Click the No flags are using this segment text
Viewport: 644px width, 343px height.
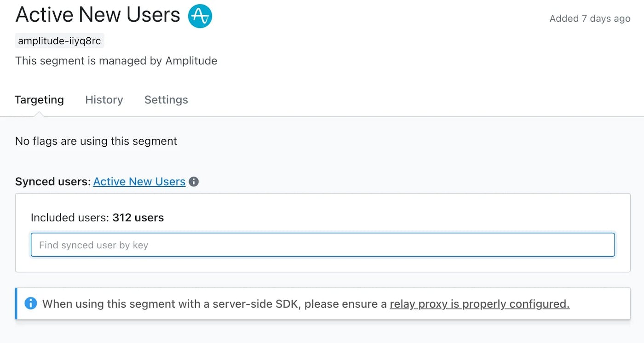(x=96, y=141)
